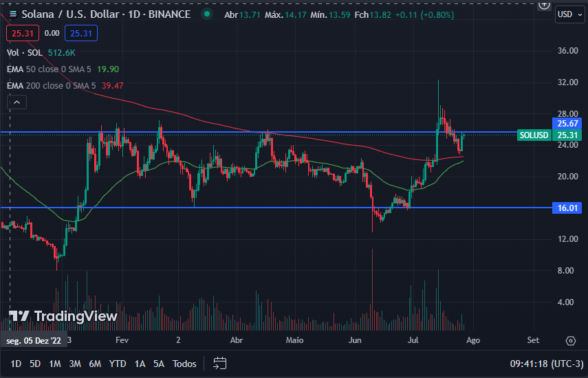
Task: Select the 3M time range
Action: coord(75,364)
